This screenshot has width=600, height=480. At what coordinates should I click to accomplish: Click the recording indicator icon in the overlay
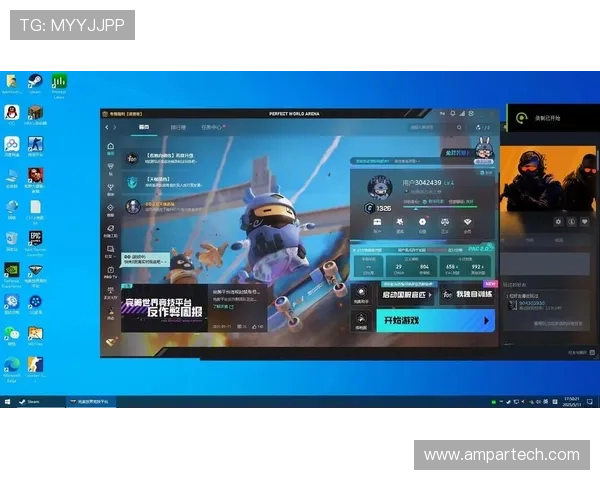click(522, 118)
